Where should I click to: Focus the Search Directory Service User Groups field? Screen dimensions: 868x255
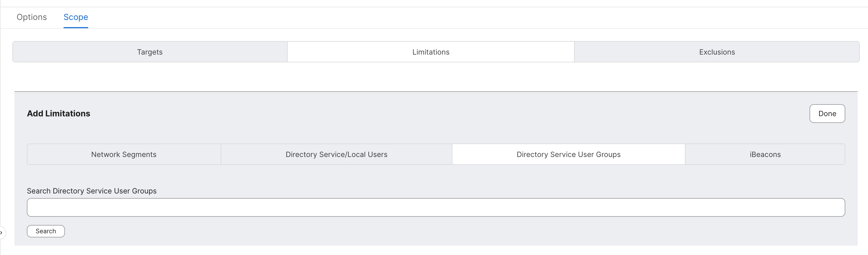436,207
